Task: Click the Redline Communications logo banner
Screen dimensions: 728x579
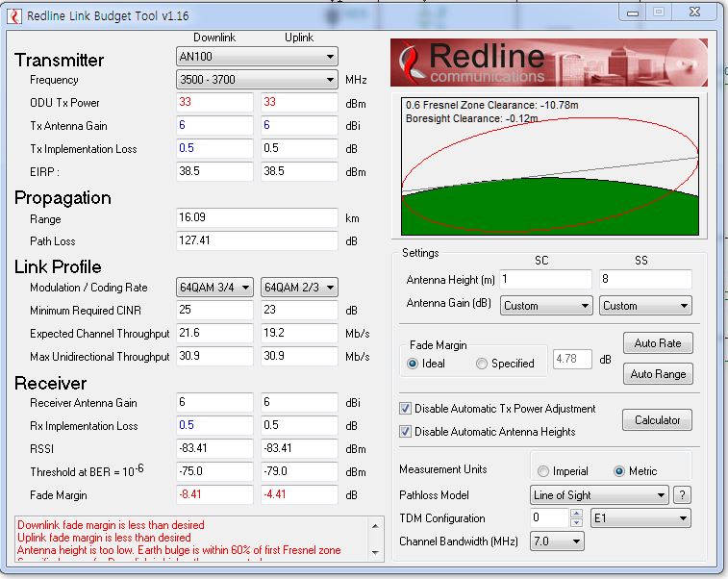Action: pyautogui.click(x=549, y=63)
